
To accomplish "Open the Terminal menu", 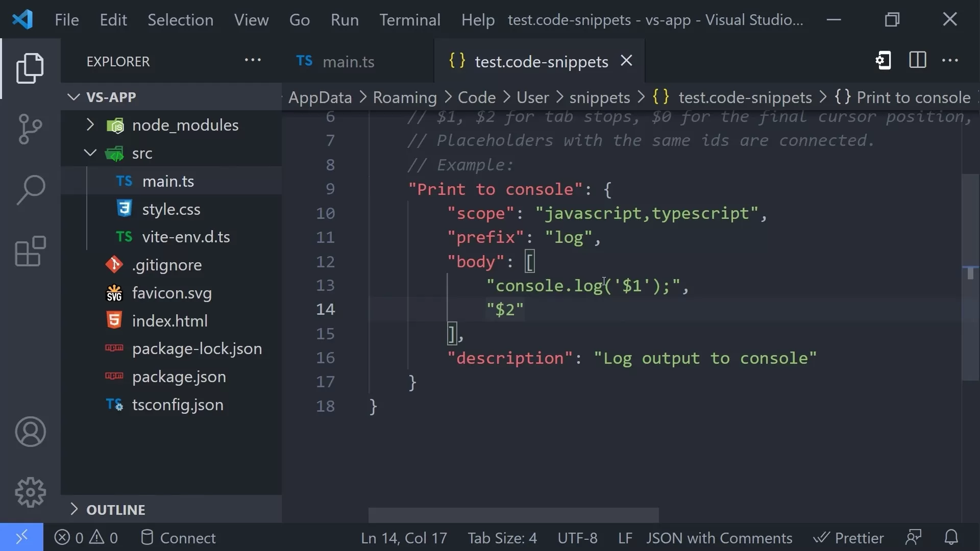I will pyautogui.click(x=410, y=20).
